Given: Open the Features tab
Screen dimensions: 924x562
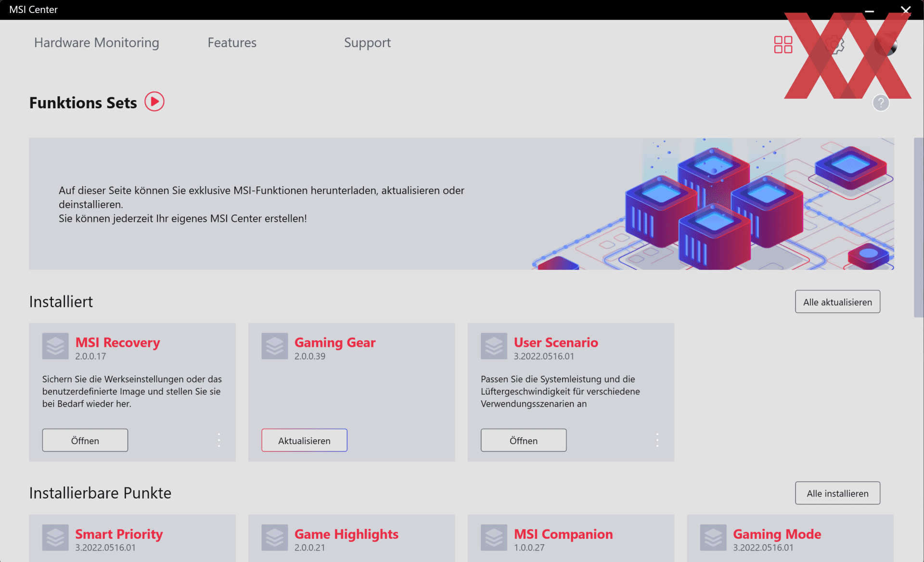Looking at the screenshot, I should tap(232, 42).
